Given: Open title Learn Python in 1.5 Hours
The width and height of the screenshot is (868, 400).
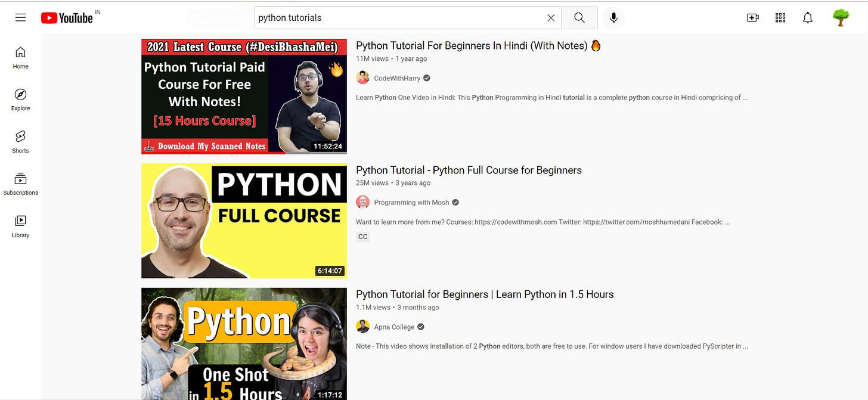Looking at the screenshot, I should click(485, 294).
